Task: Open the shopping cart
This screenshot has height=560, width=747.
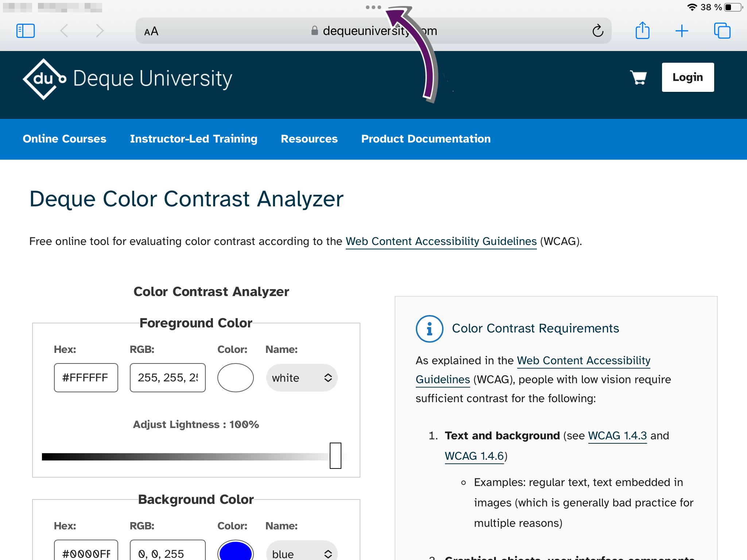Action: tap(638, 77)
